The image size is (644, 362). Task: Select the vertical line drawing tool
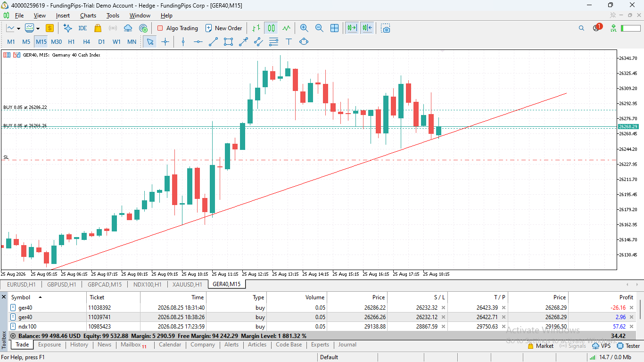point(183,41)
